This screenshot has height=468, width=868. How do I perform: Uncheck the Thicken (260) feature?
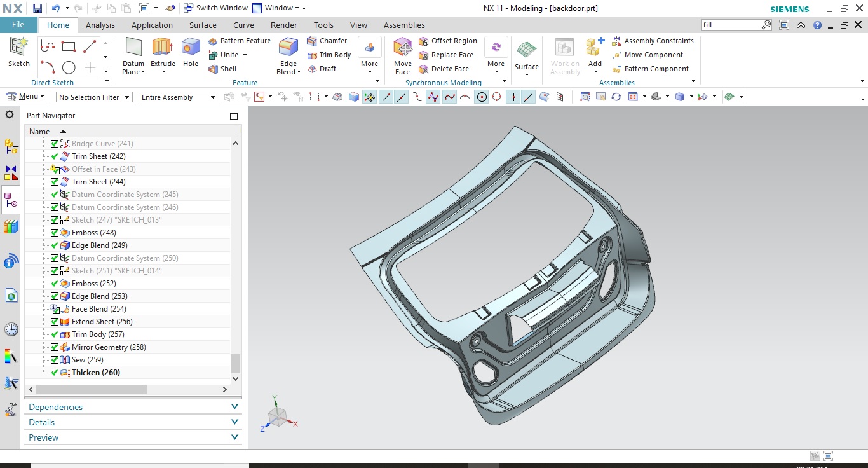[x=55, y=373]
